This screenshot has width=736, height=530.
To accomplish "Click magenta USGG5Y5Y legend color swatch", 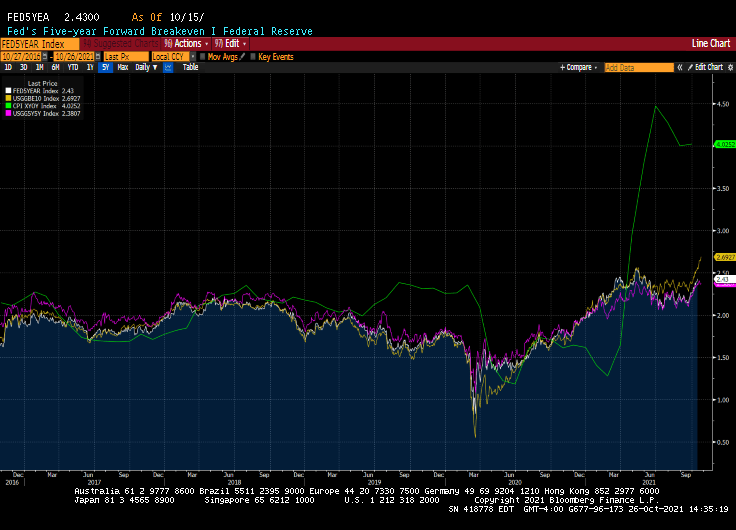I will (9, 114).
